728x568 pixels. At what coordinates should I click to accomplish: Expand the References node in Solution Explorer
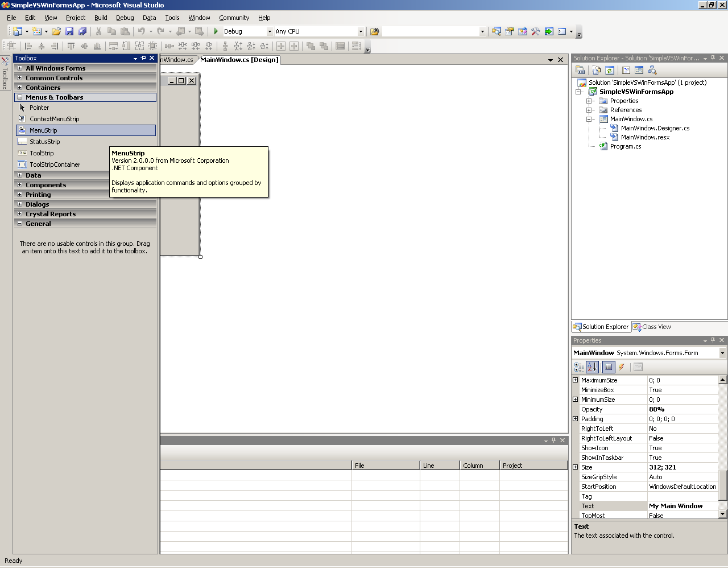pyautogui.click(x=589, y=110)
